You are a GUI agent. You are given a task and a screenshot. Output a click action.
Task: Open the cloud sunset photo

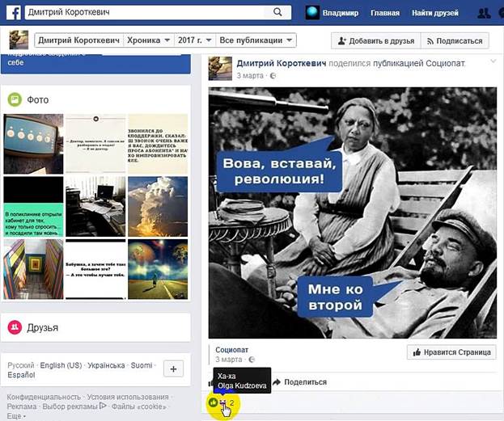[158, 207]
